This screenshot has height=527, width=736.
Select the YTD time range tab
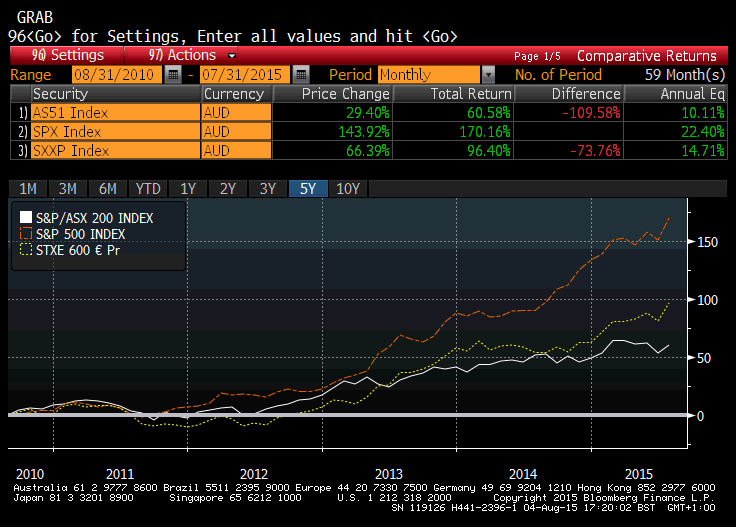pos(148,189)
